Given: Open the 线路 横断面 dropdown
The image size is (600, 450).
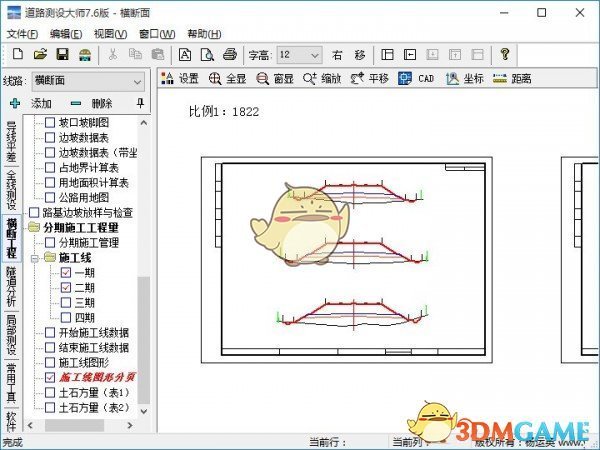Looking at the screenshot, I should pyautogui.click(x=88, y=81).
